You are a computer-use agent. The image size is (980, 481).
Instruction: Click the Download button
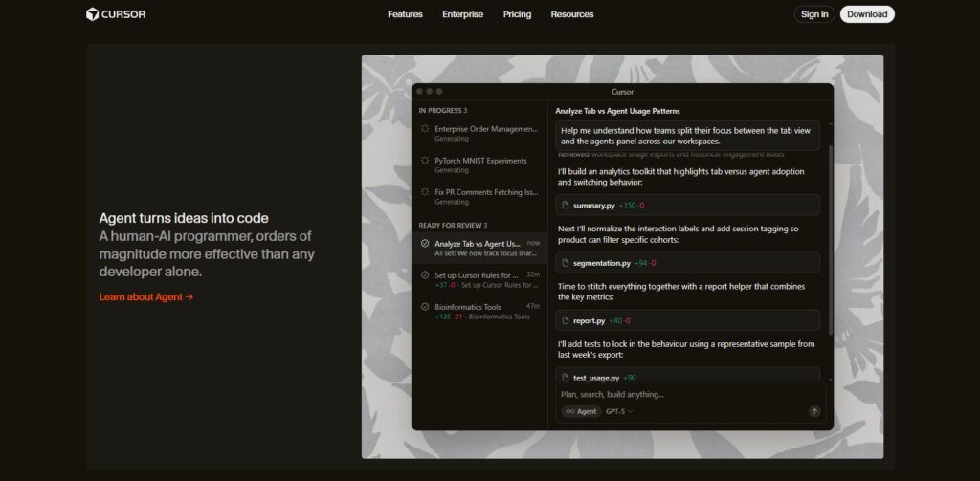click(867, 14)
